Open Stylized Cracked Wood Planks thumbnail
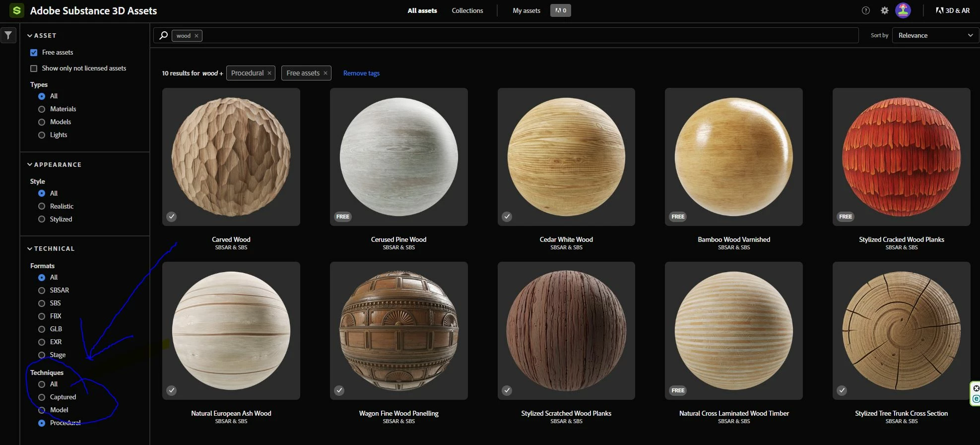 [x=902, y=157]
